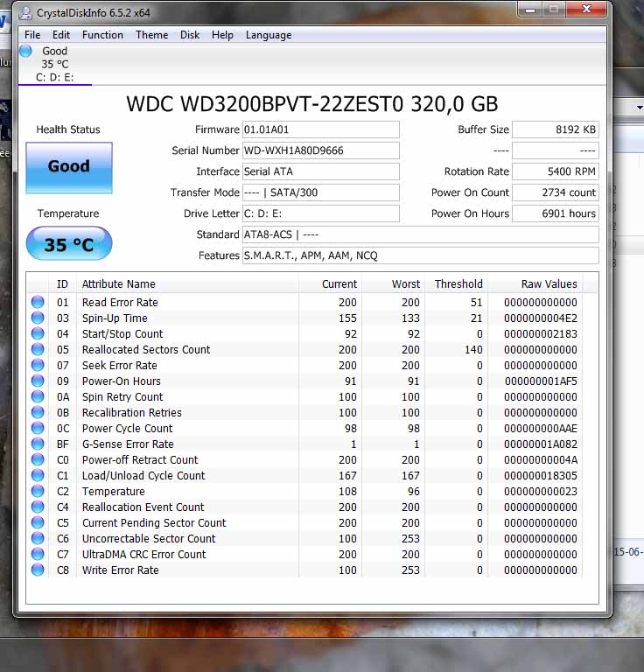Click the Threshold column header
Screen dimensions: 644x672
pyautogui.click(x=456, y=284)
